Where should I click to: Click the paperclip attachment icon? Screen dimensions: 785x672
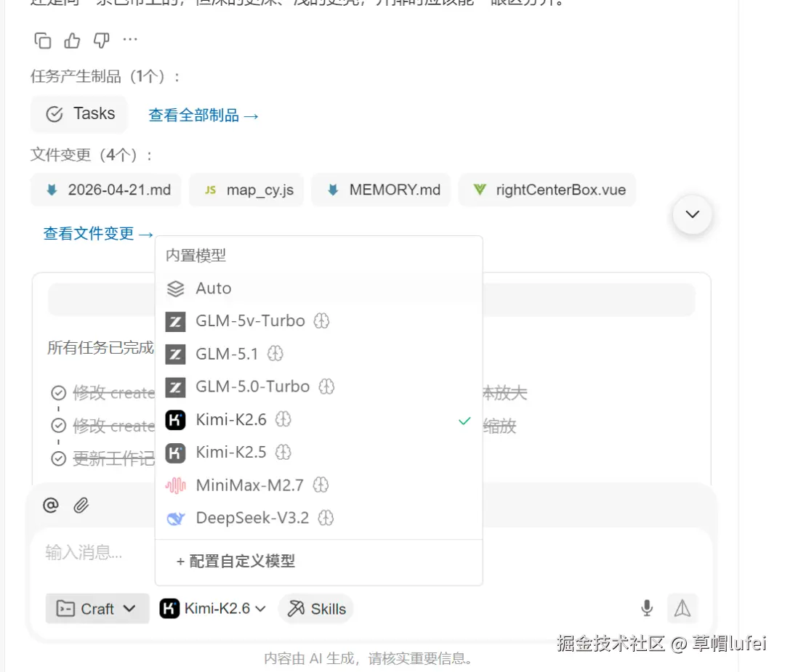[81, 506]
